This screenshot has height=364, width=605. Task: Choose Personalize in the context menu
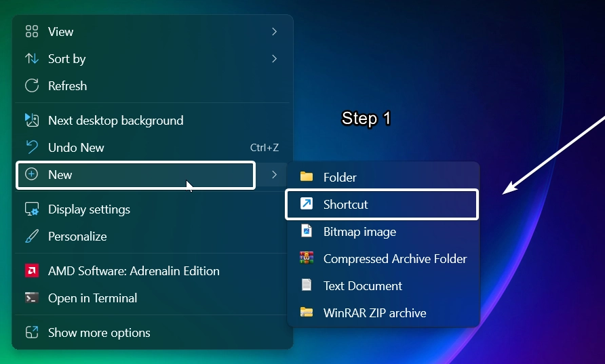coord(153,236)
